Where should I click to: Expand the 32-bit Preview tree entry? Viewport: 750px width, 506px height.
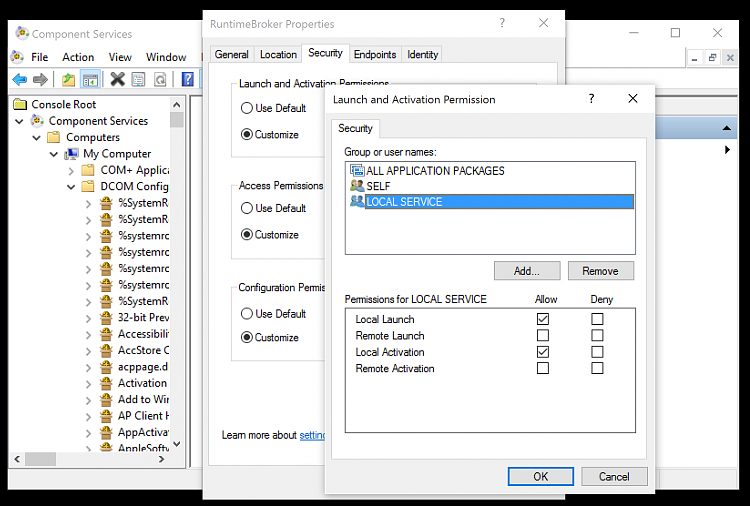point(88,318)
